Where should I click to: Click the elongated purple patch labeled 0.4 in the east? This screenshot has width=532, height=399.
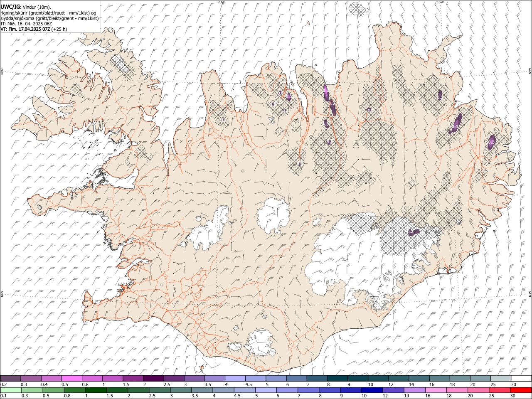(x=456, y=124)
